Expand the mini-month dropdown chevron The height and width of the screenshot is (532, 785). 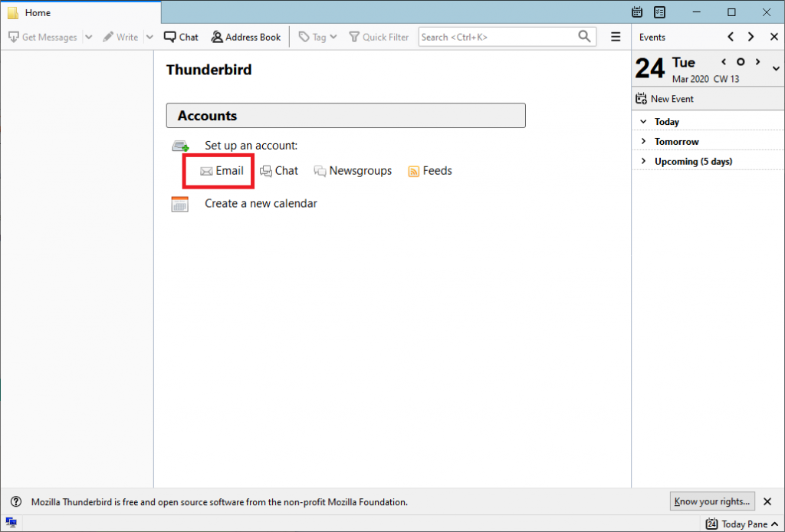pos(776,68)
